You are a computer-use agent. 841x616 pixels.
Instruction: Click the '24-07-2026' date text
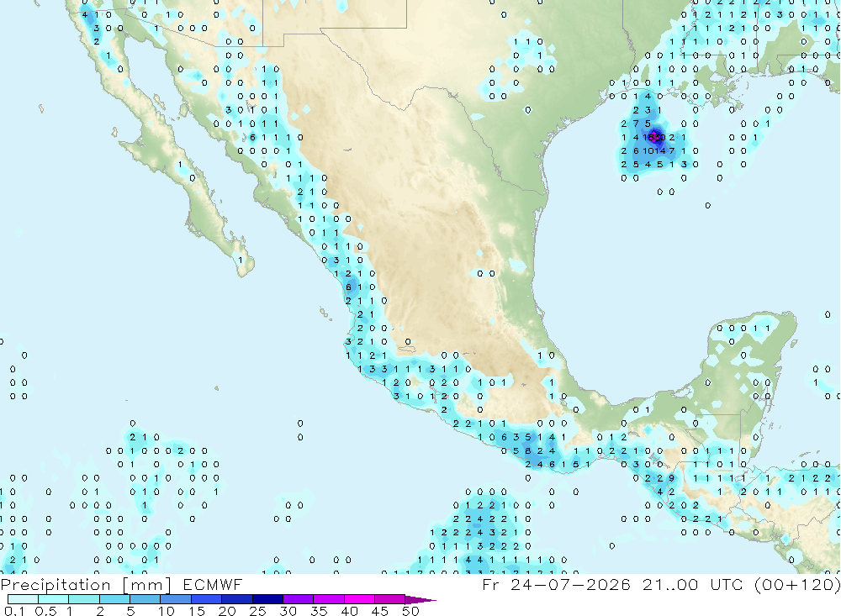coord(570,584)
